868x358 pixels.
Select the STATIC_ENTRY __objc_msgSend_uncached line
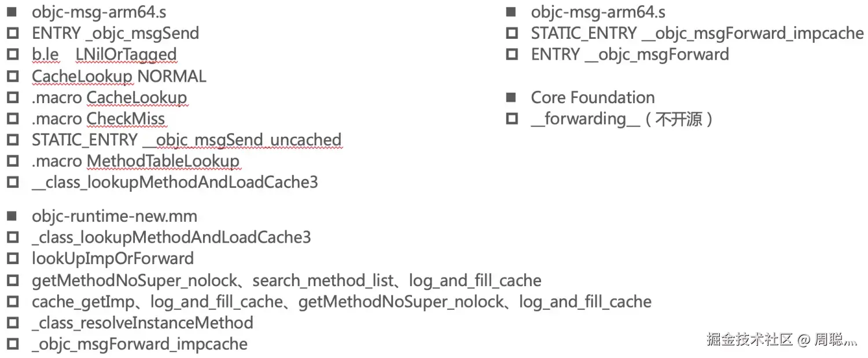click(x=186, y=140)
